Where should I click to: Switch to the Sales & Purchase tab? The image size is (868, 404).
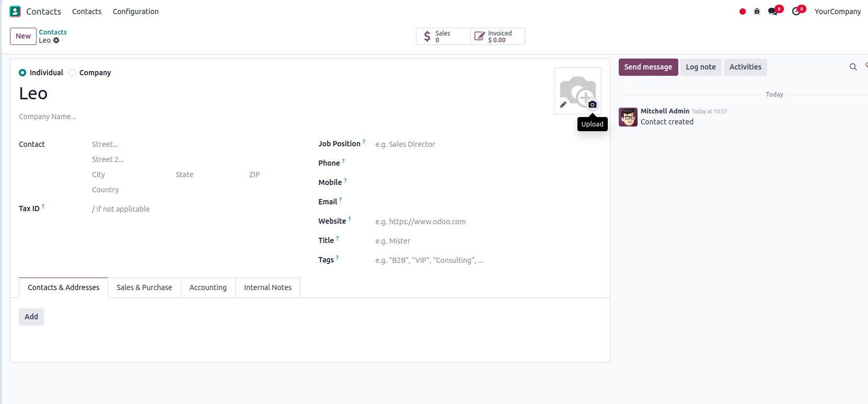coord(144,287)
